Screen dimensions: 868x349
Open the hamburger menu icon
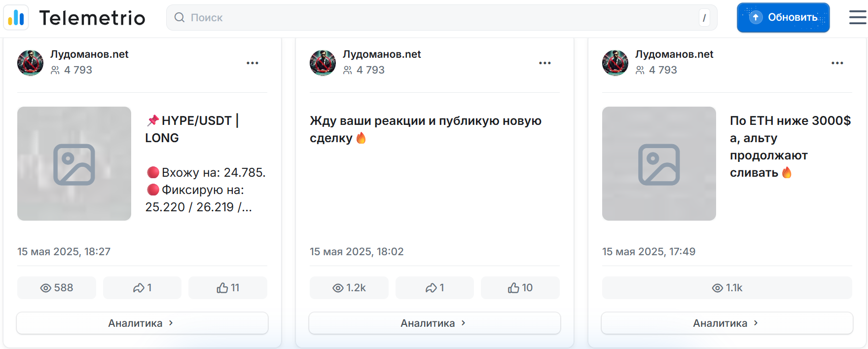point(858,18)
